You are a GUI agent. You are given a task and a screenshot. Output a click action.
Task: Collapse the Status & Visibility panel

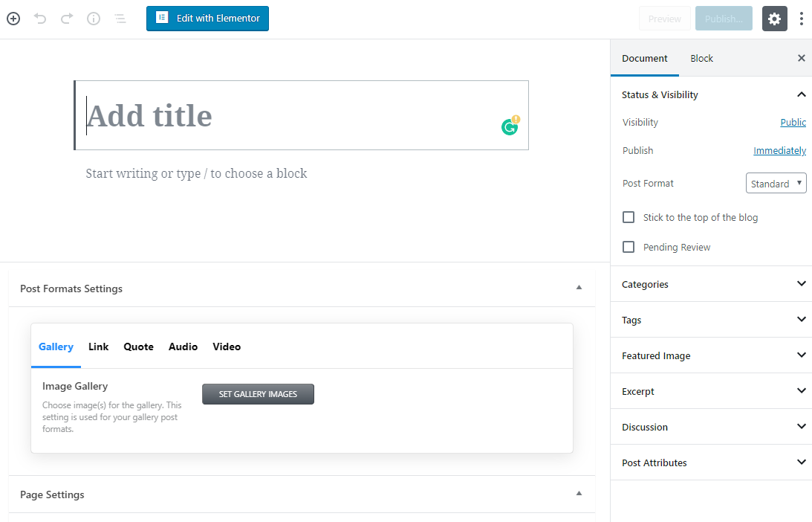(x=711, y=94)
